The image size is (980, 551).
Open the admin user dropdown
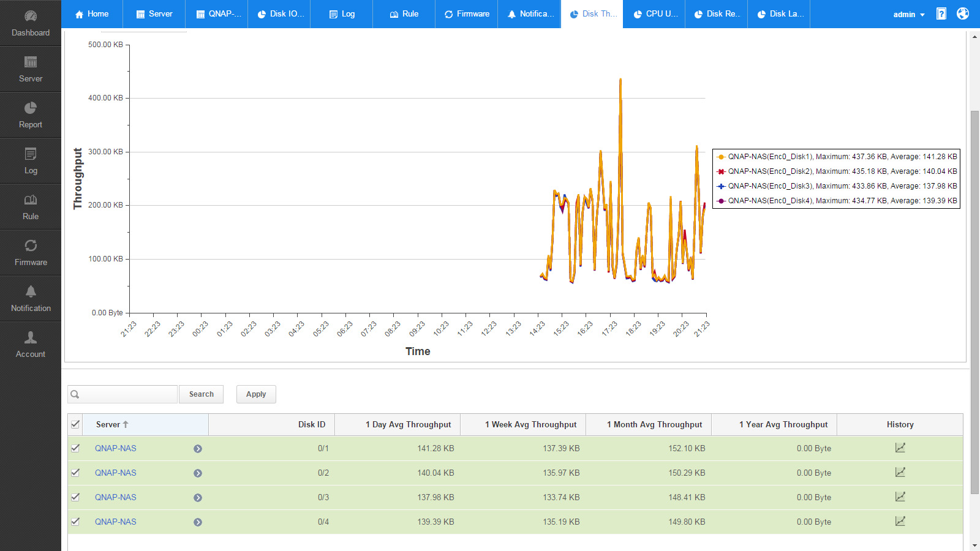tap(909, 14)
